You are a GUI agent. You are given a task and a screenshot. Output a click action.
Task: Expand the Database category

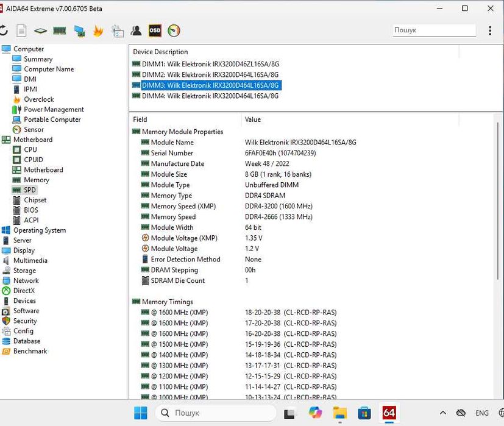[x=27, y=341]
